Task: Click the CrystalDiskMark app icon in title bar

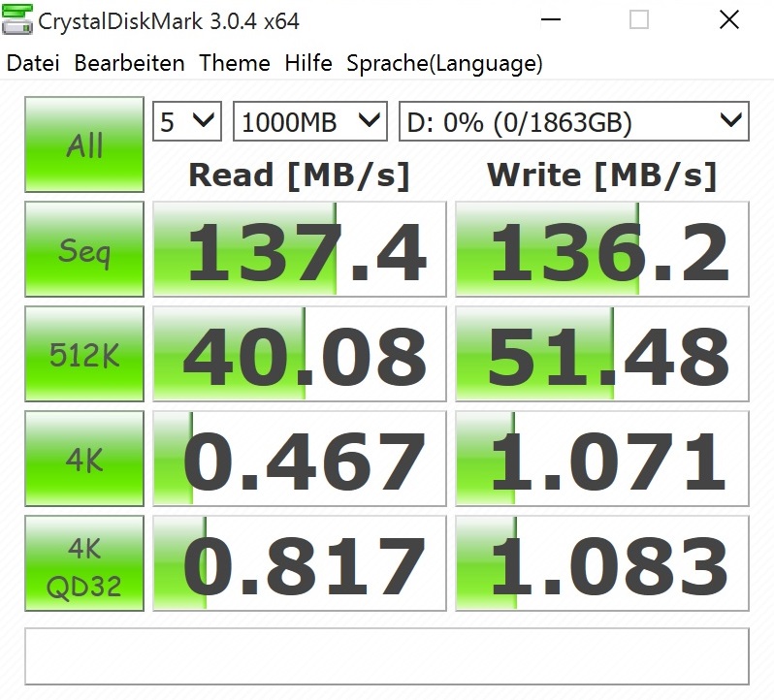Action: 17,20
